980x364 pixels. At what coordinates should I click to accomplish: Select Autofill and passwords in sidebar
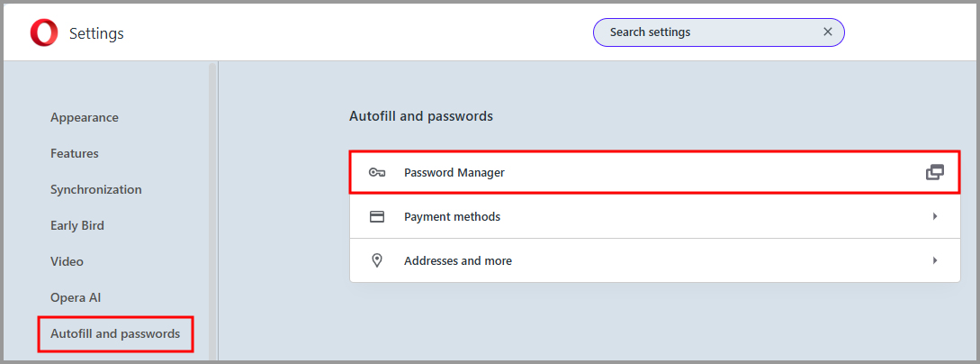(115, 333)
